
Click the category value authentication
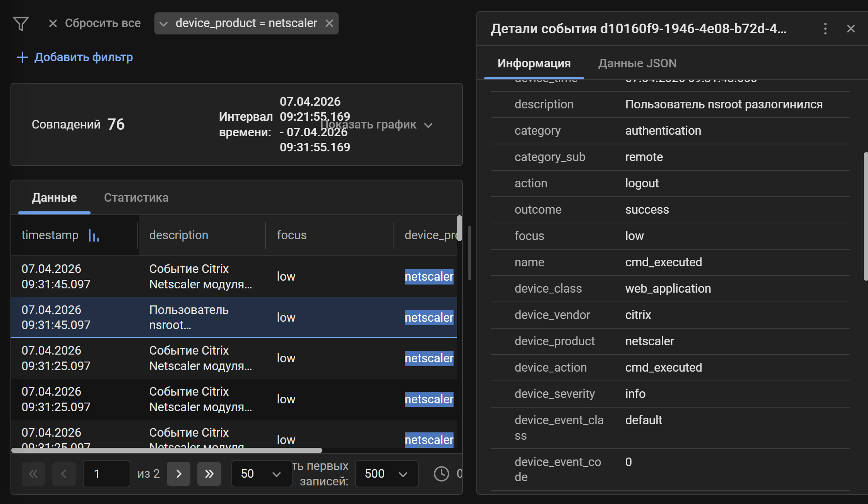click(663, 131)
